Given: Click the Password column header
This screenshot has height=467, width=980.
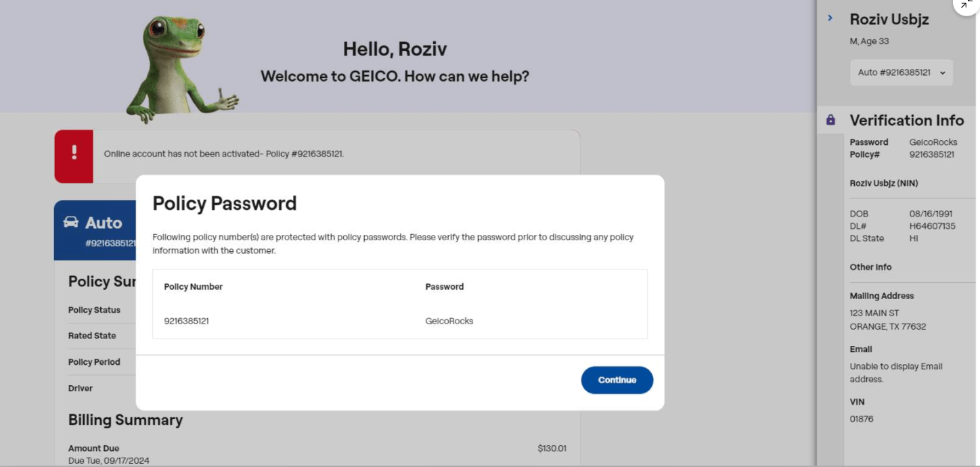Looking at the screenshot, I should click(x=444, y=286).
